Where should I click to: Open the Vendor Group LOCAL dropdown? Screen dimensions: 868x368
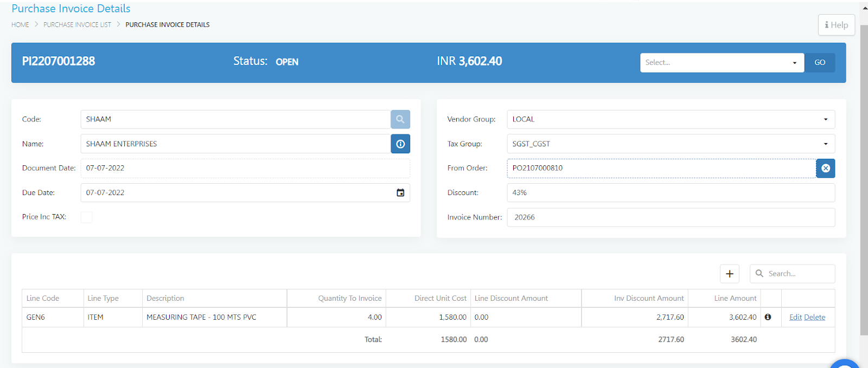coord(671,119)
